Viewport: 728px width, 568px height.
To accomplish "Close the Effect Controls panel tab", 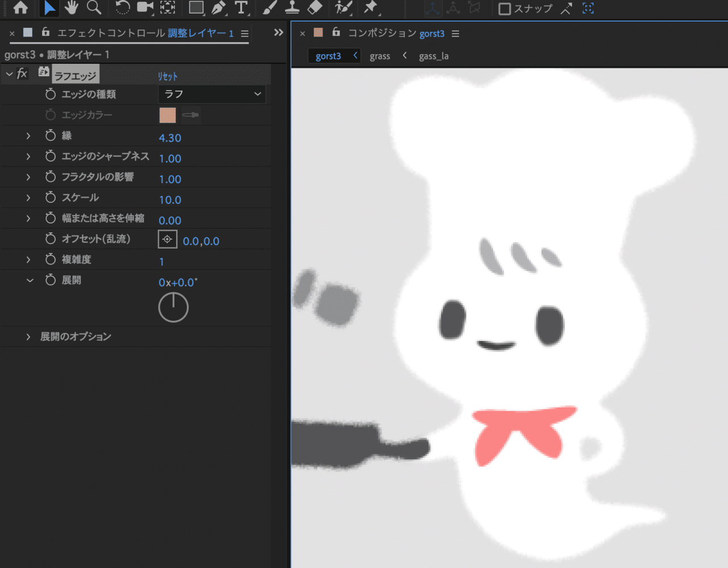I will (x=12, y=34).
